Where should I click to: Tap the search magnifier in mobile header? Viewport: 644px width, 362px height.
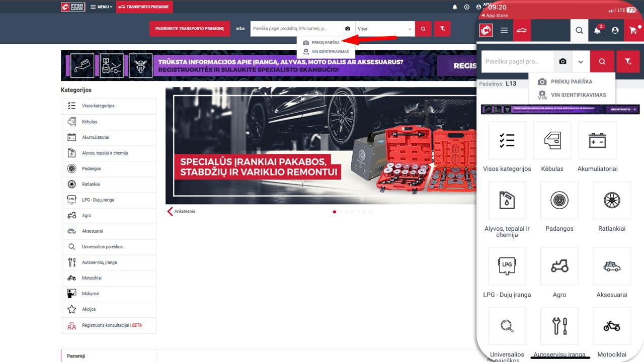(x=579, y=31)
